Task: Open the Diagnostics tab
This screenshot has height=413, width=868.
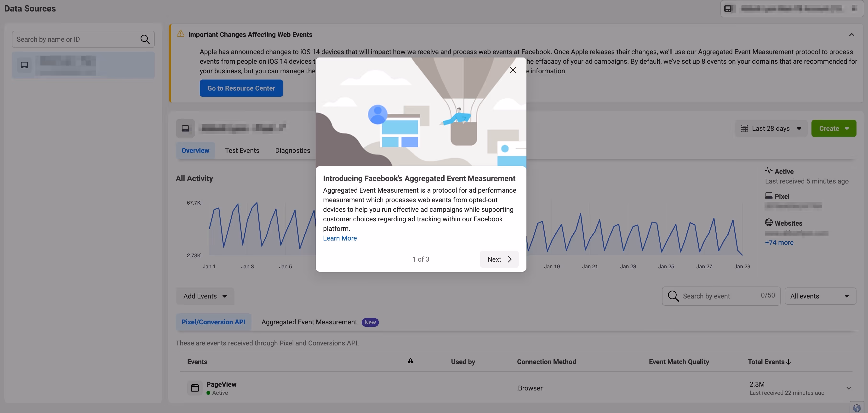Action: tap(292, 151)
